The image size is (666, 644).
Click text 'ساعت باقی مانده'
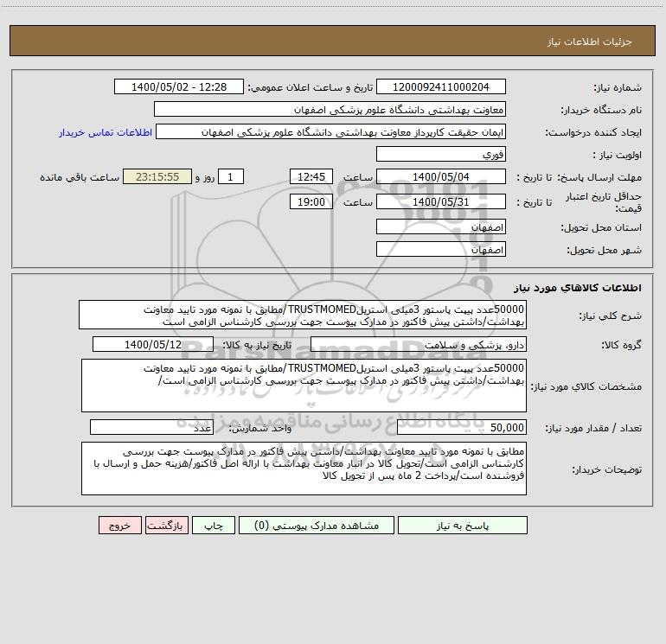click(x=80, y=177)
